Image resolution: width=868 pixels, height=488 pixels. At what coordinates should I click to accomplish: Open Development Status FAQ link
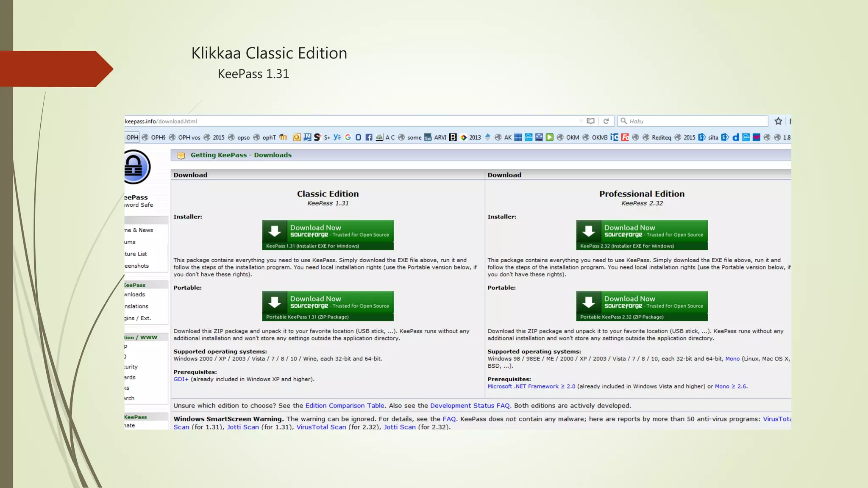tap(470, 405)
